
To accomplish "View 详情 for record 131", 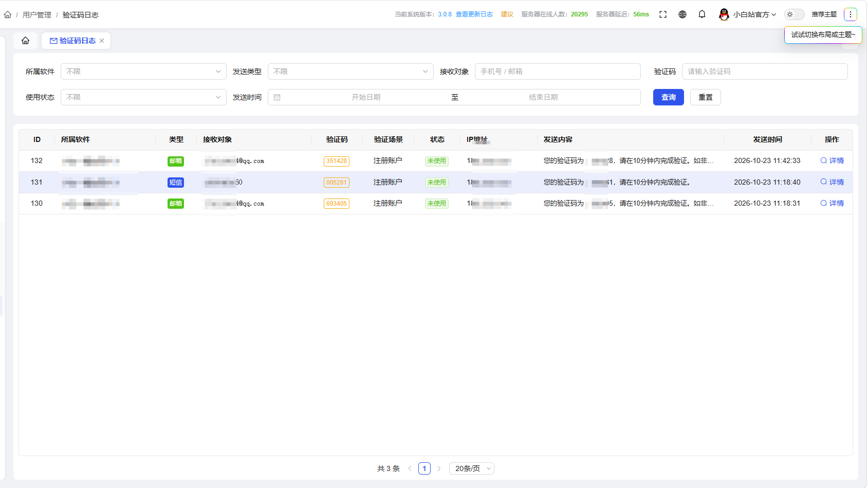I will (832, 182).
